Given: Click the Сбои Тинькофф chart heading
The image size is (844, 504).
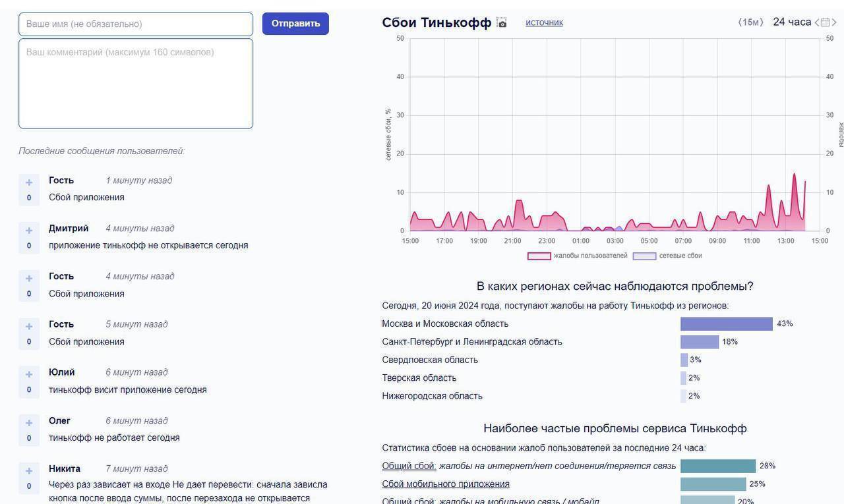Looking at the screenshot, I should tap(437, 22).
